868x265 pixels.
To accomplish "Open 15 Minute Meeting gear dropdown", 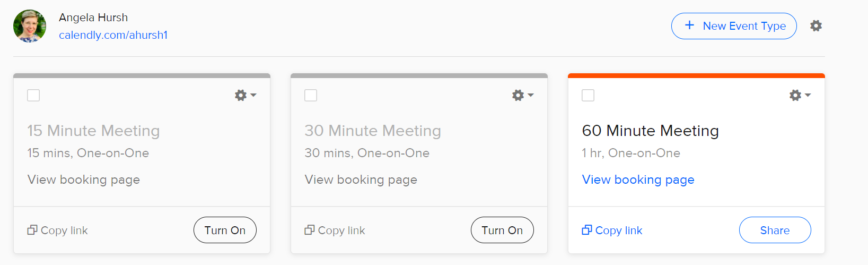I will coord(245,96).
